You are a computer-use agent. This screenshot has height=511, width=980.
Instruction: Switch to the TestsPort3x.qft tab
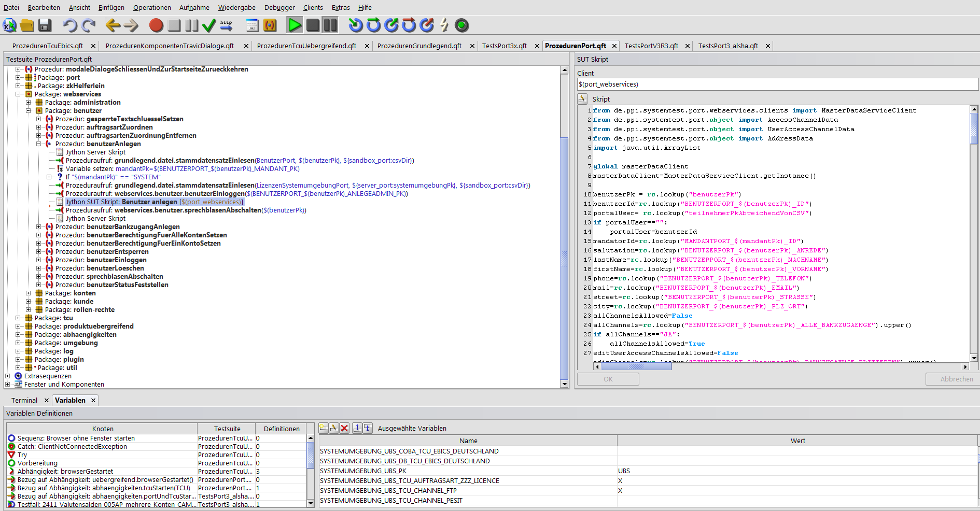(504, 46)
